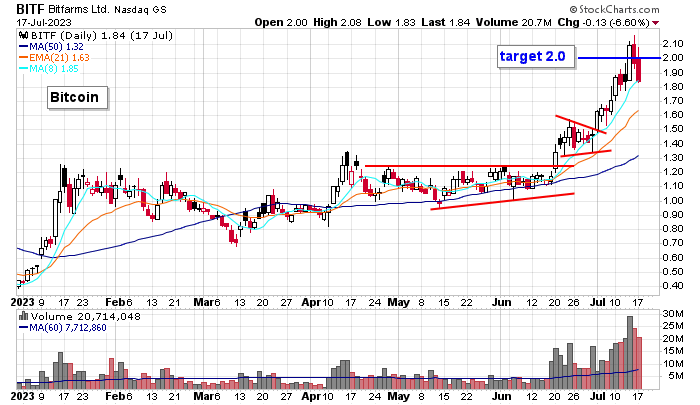Image resolution: width=700 pixels, height=405 pixels.
Task: Click the volume bars icon beside Volume legend
Action: point(23,316)
